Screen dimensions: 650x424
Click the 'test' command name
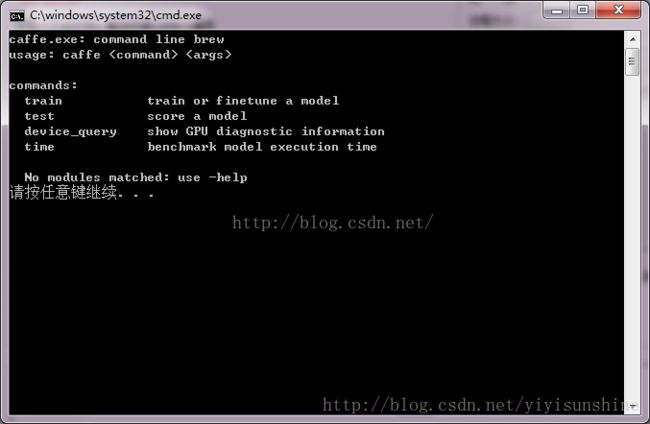pyautogui.click(x=39, y=116)
